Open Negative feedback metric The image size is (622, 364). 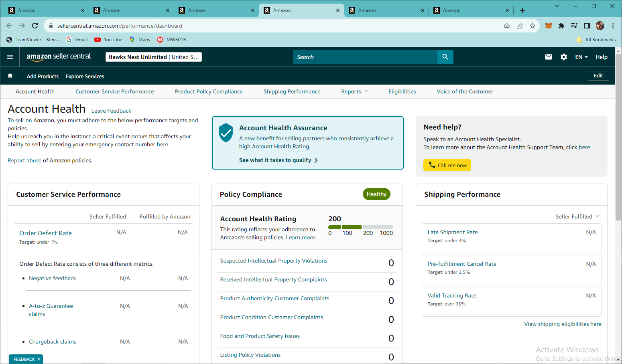[x=52, y=278]
